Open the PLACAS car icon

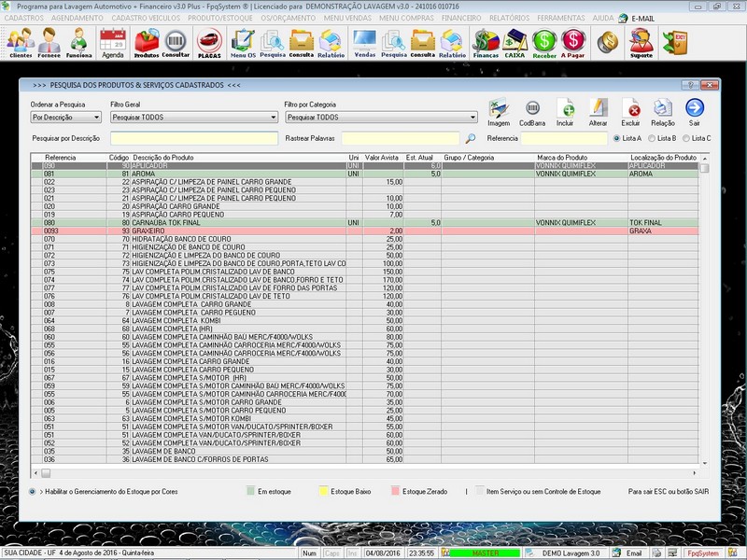209,43
